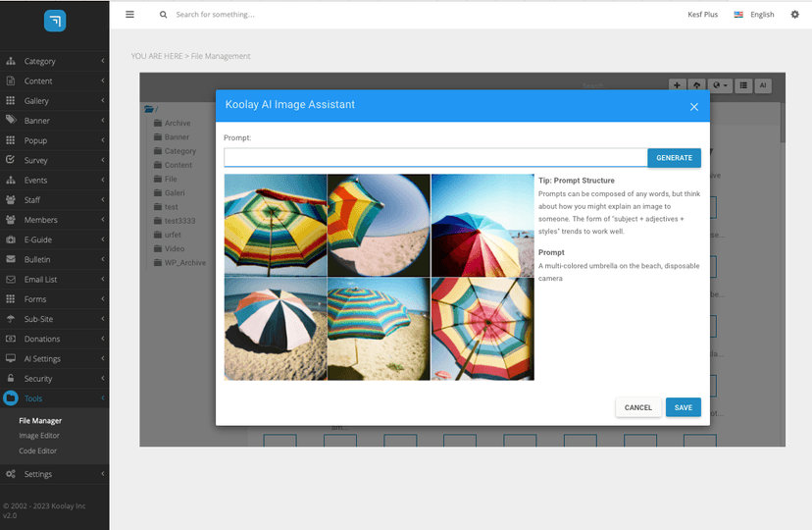Viewport: 812px width, 530px height.
Task: Click the English language link
Action: [x=762, y=15]
